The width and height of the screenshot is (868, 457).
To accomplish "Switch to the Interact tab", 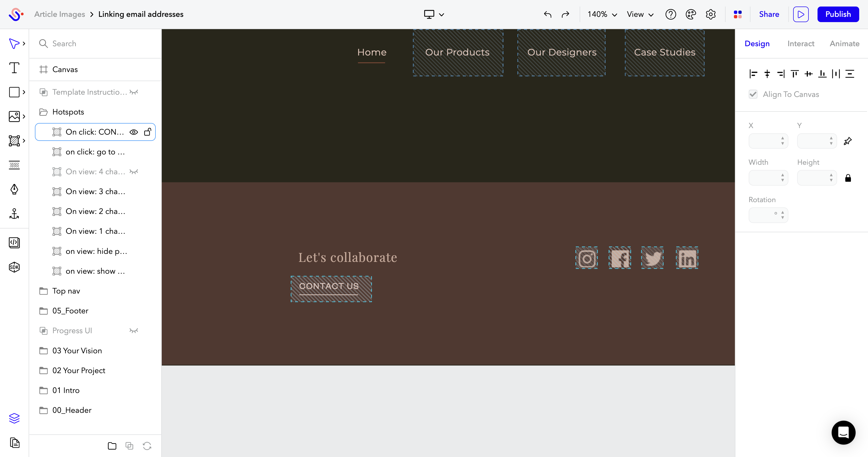I will pyautogui.click(x=800, y=43).
